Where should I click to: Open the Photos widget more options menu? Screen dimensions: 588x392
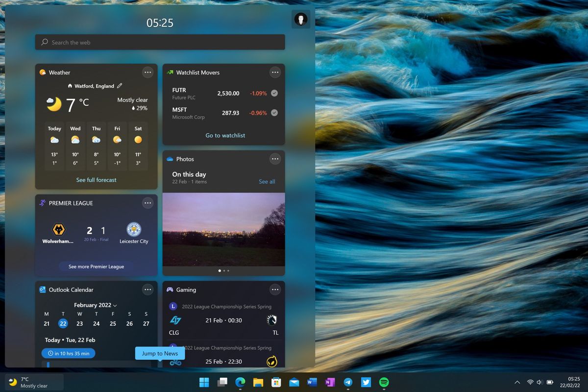[x=275, y=159]
